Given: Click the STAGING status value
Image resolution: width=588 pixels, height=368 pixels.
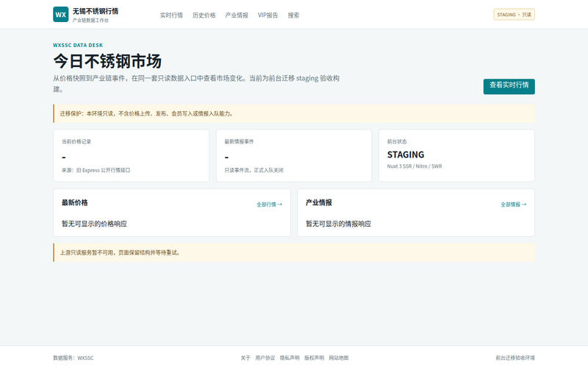Looking at the screenshot, I should pos(406,155).
